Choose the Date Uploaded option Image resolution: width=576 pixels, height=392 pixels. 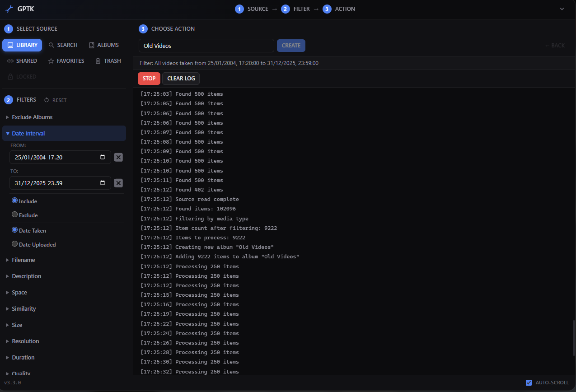15,244
